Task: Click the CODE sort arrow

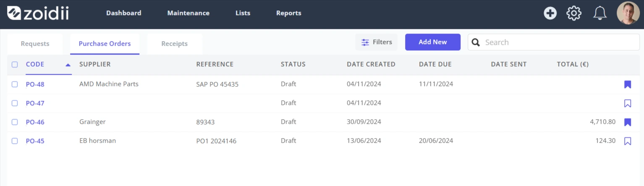Action: [x=68, y=65]
